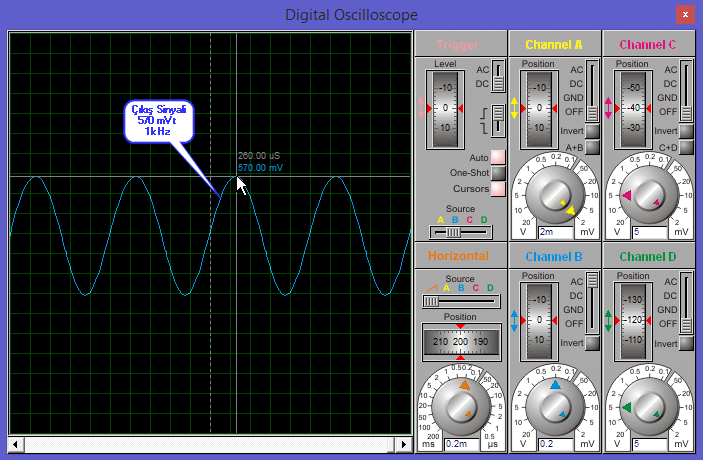Toggle the Trigger Auto button
This screenshot has width=703, height=460.
497,157
